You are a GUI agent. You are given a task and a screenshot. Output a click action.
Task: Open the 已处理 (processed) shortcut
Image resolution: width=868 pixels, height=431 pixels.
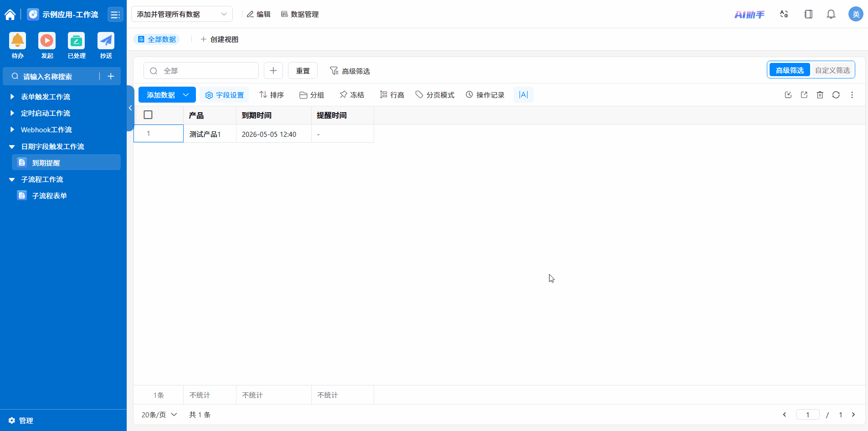[x=77, y=46]
